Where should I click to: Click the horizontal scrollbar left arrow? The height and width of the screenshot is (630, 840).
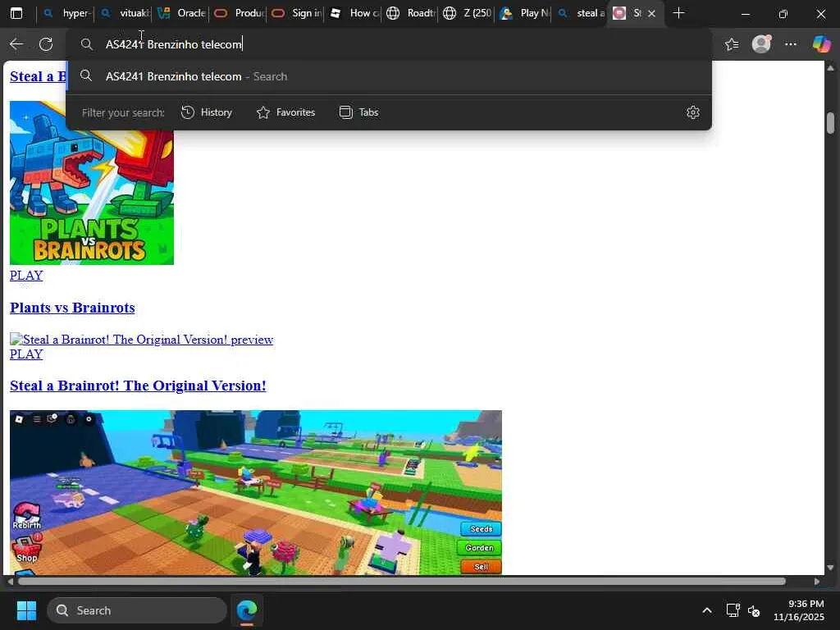pyautogui.click(x=10, y=582)
